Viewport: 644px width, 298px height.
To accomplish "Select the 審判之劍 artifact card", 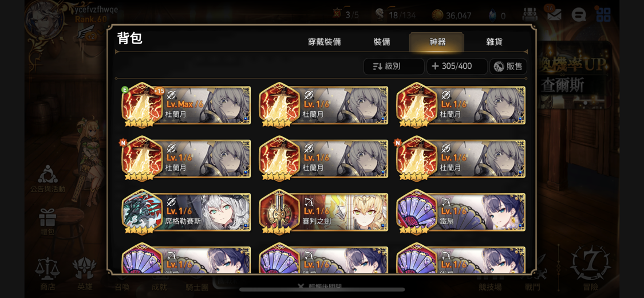I will [323, 211].
